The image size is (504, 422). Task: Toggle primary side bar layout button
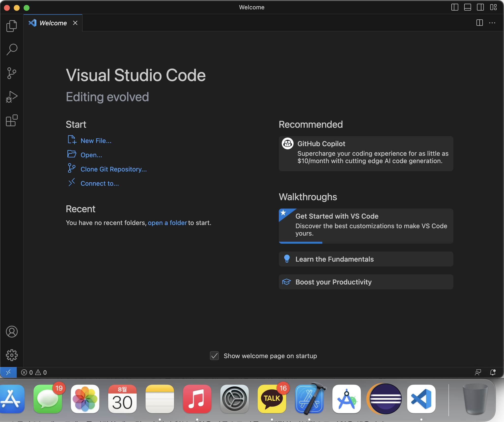(x=455, y=7)
